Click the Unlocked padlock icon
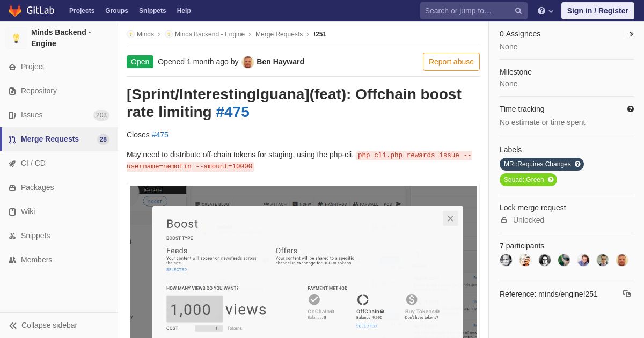The width and height of the screenshot is (644, 338). pyautogui.click(x=504, y=220)
